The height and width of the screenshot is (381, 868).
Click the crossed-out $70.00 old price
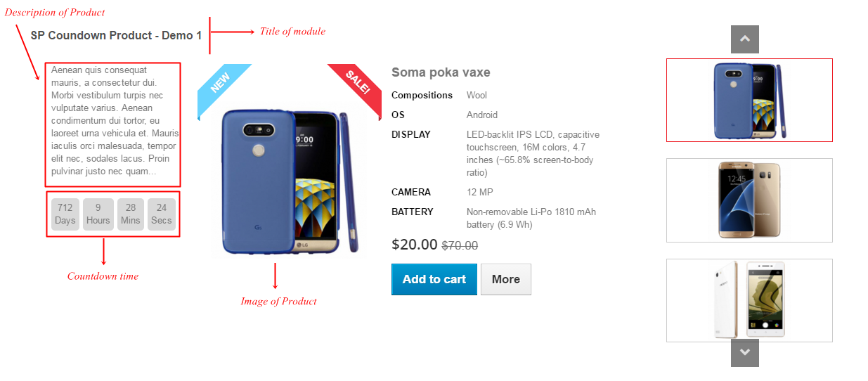click(x=460, y=245)
